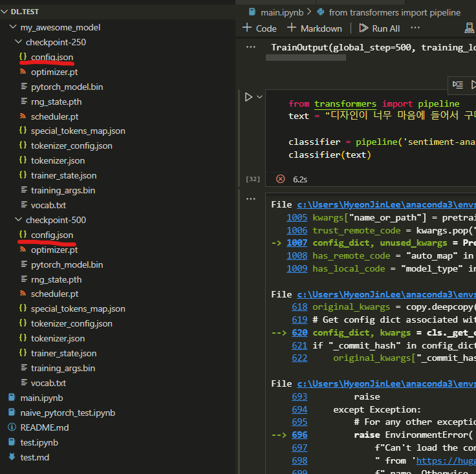The height and width of the screenshot is (474, 476).
Task: Click the red error status icon
Action: coord(280,179)
